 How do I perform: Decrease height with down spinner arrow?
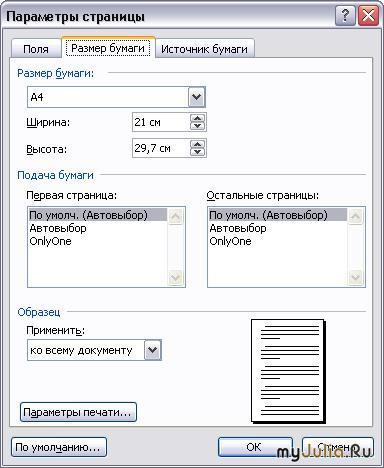point(198,152)
